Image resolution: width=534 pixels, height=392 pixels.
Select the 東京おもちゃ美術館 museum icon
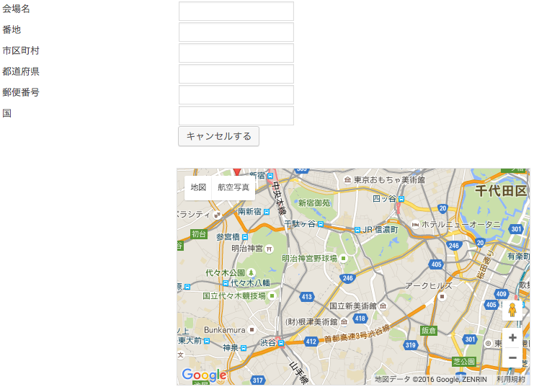tap(347, 179)
